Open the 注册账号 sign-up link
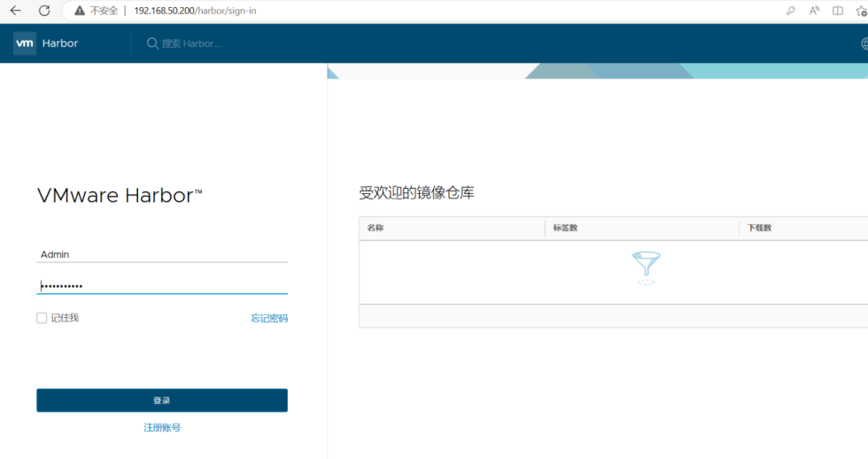 (162, 427)
